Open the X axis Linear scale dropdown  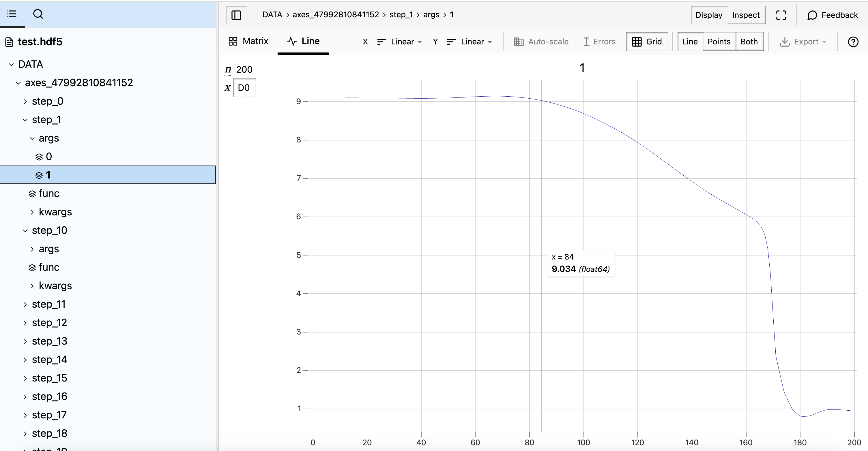(x=400, y=42)
